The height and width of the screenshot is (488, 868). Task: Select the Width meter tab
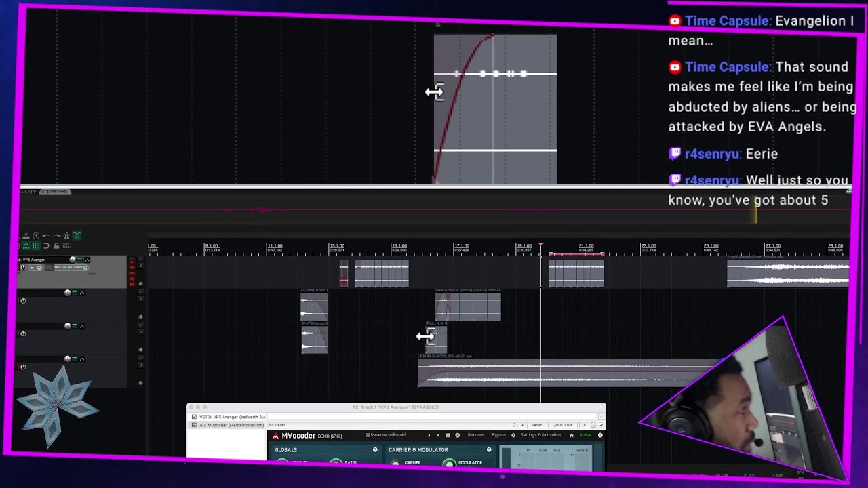point(582,450)
